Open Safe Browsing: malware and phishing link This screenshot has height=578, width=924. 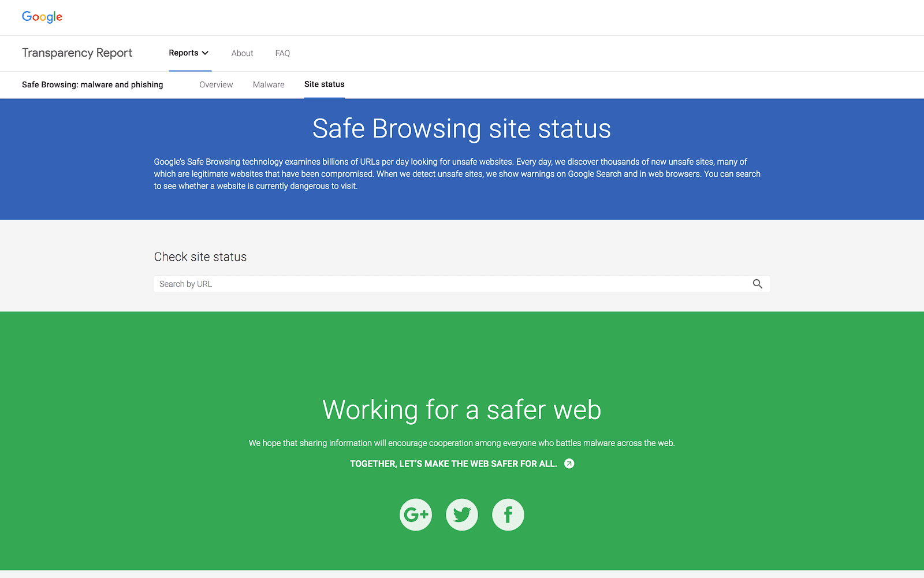click(x=92, y=84)
